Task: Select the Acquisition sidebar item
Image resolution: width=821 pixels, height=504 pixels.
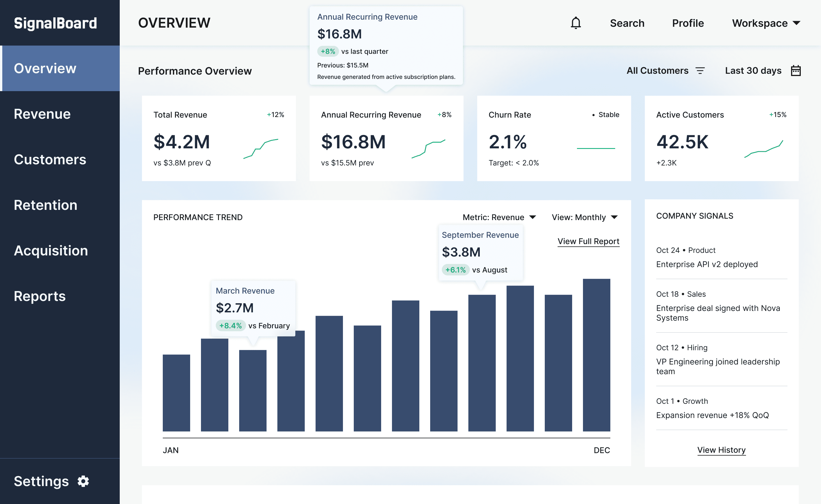Action: click(x=51, y=251)
